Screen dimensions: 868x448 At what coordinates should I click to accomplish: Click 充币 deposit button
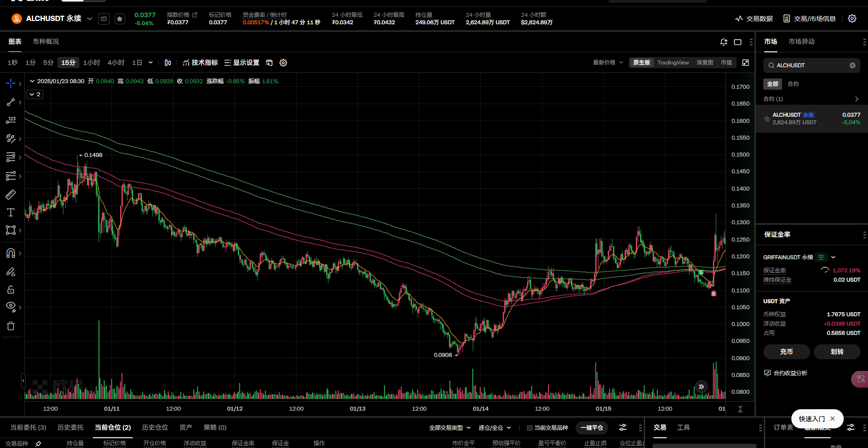(787, 352)
